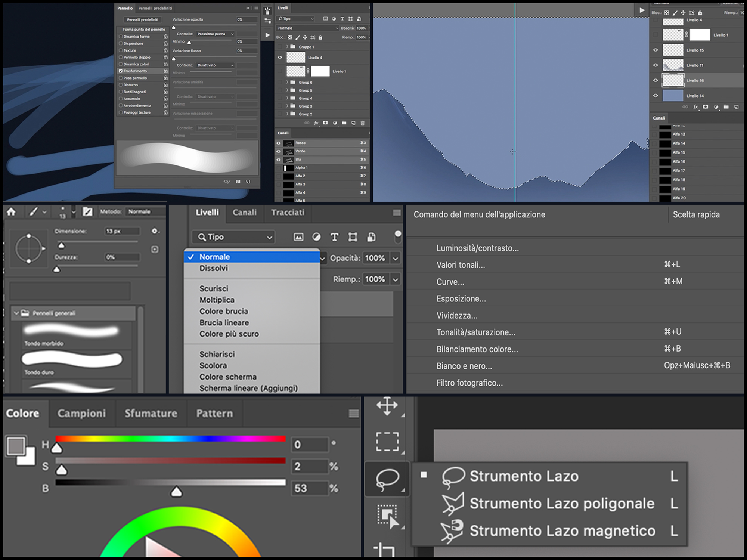Click the Curve... menu command row
The width and height of the screenshot is (747, 560).
(575, 282)
